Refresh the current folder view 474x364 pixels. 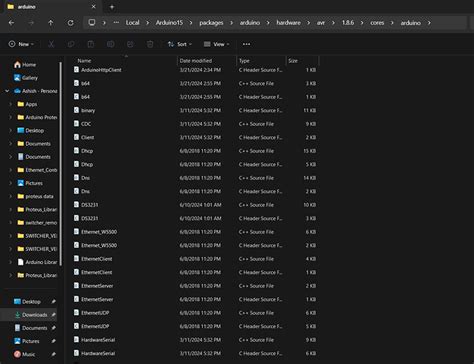(71, 23)
